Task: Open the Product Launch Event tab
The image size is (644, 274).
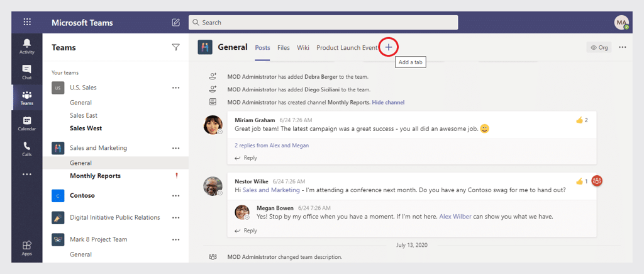Action: tap(347, 48)
